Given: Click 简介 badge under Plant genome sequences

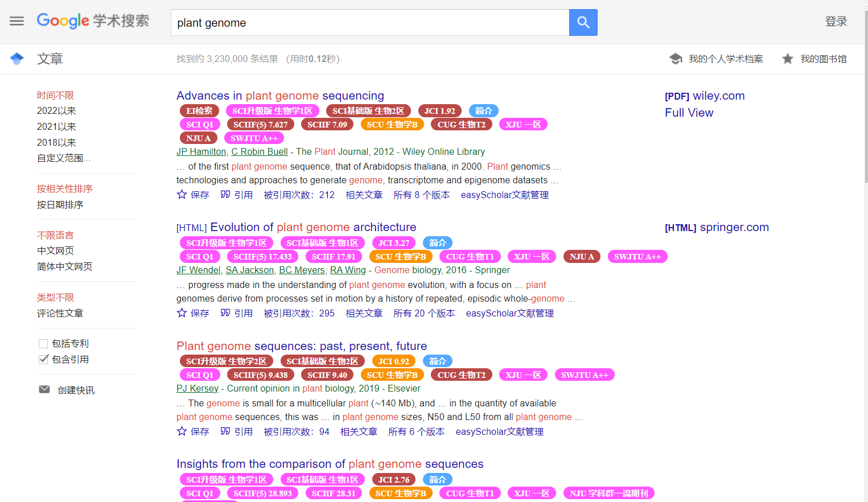Looking at the screenshot, I should [438, 361].
